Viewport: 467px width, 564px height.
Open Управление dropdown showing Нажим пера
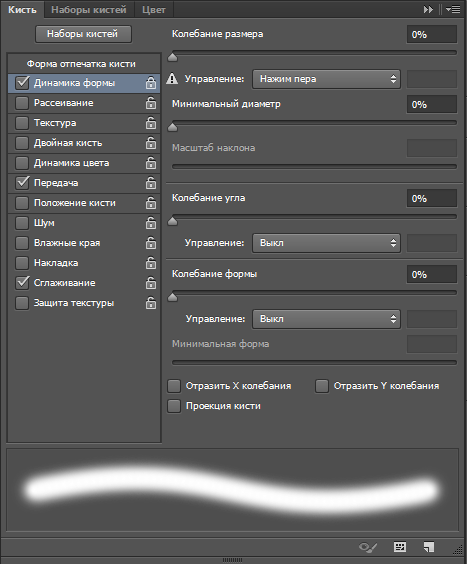pos(326,79)
